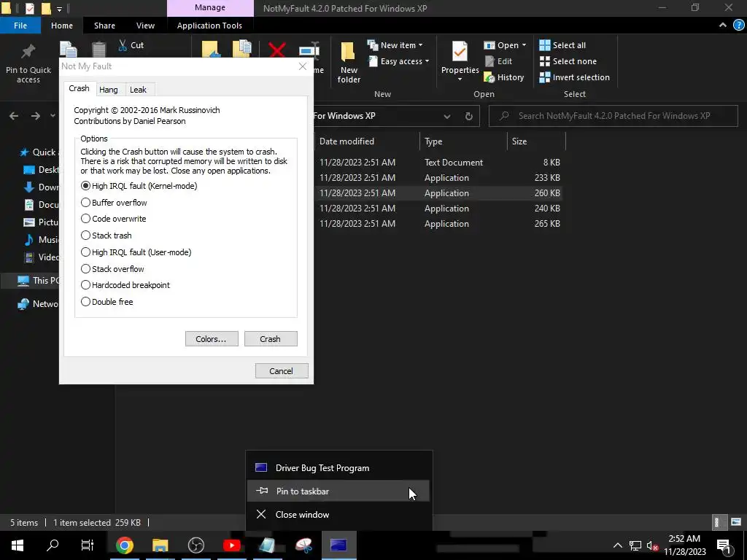Switch to the Home ribbon tab

pos(62,26)
